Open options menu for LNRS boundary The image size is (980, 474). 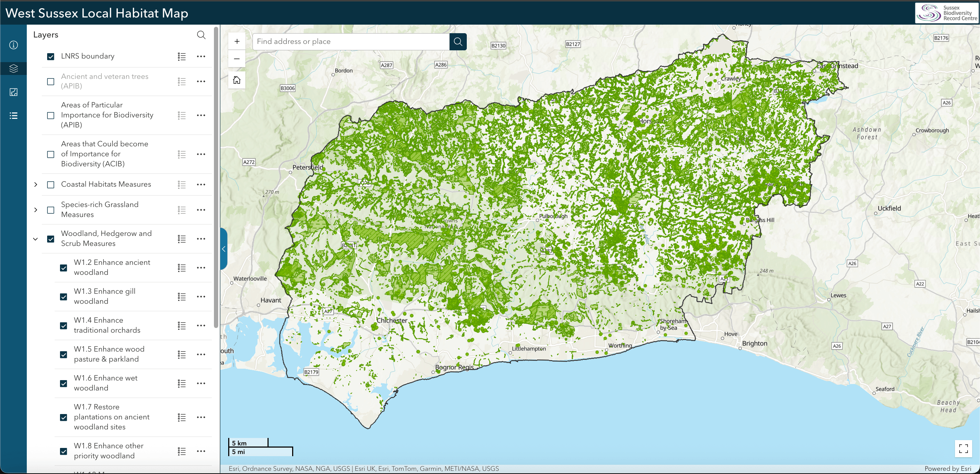(x=201, y=57)
